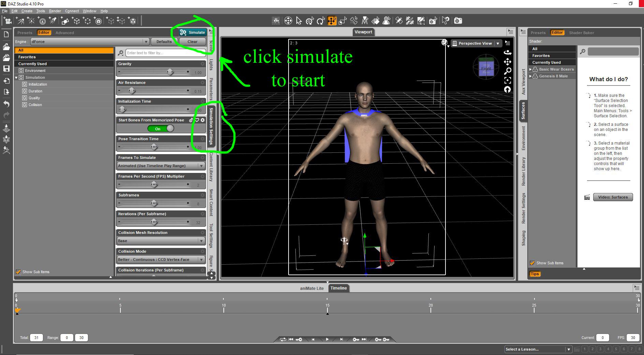
Task: Click the active Translate tool icon
Action: 332,21
